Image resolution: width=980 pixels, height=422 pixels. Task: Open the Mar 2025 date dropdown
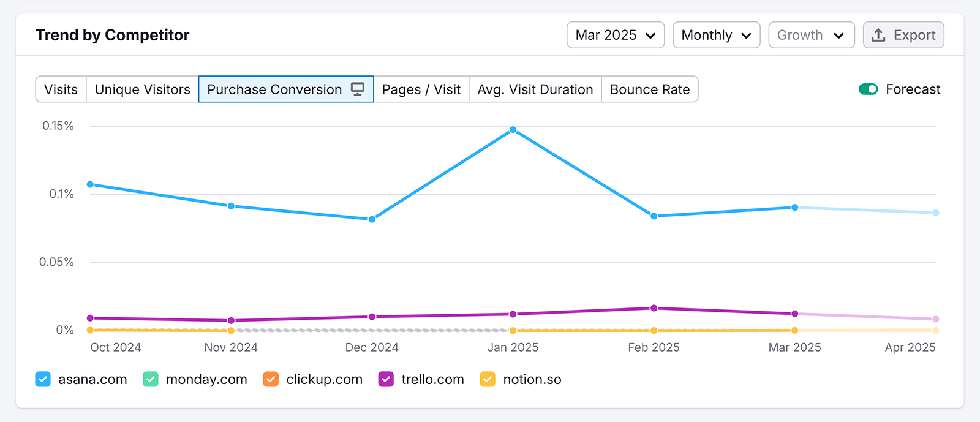click(615, 35)
